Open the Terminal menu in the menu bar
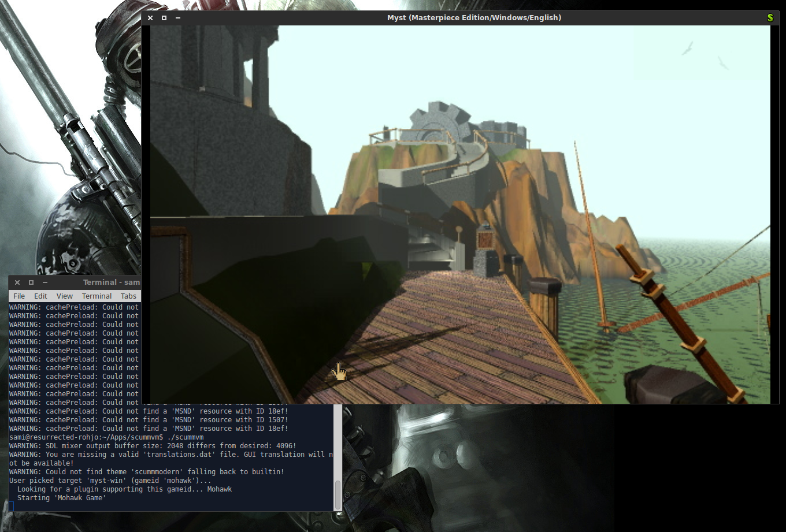The image size is (786, 532). (97, 296)
